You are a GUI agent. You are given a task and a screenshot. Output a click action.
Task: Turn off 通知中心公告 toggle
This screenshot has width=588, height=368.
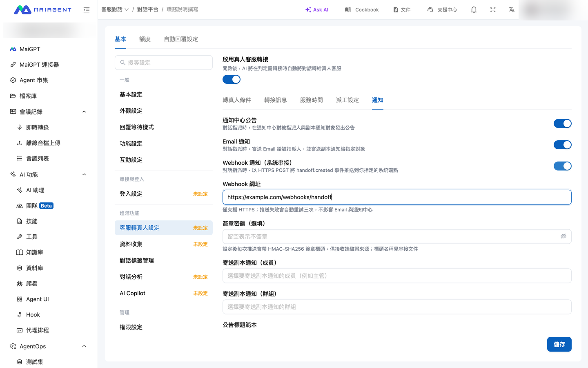[x=562, y=123]
